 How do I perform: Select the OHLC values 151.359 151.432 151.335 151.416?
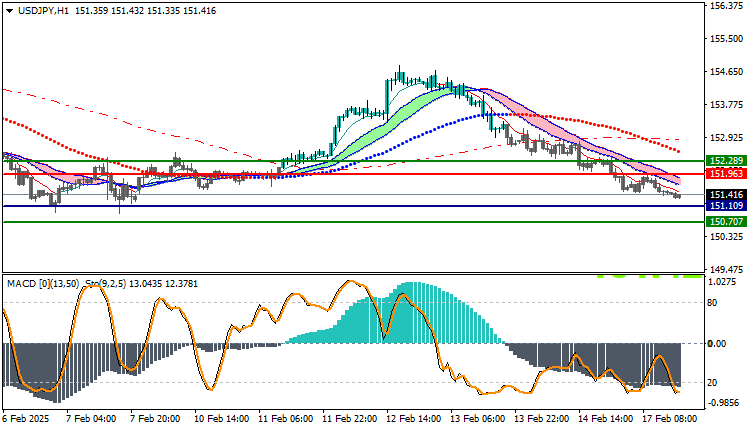point(145,11)
